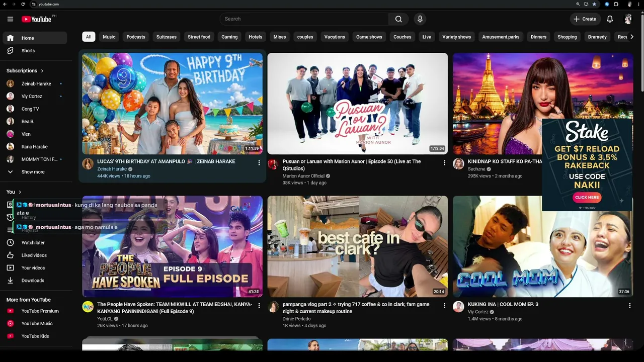Play the HAPPY 9TH BIRTHDAY video thumbnail
The height and width of the screenshot is (362, 644).
[172, 104]
